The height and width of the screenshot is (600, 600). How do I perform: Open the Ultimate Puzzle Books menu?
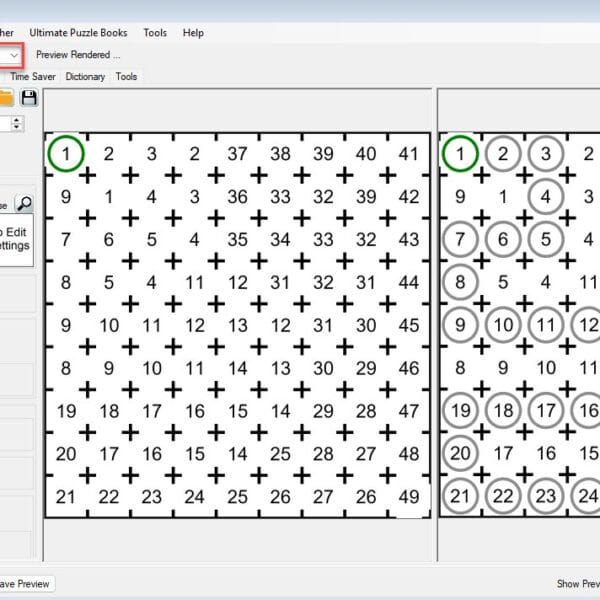point(85,33)
